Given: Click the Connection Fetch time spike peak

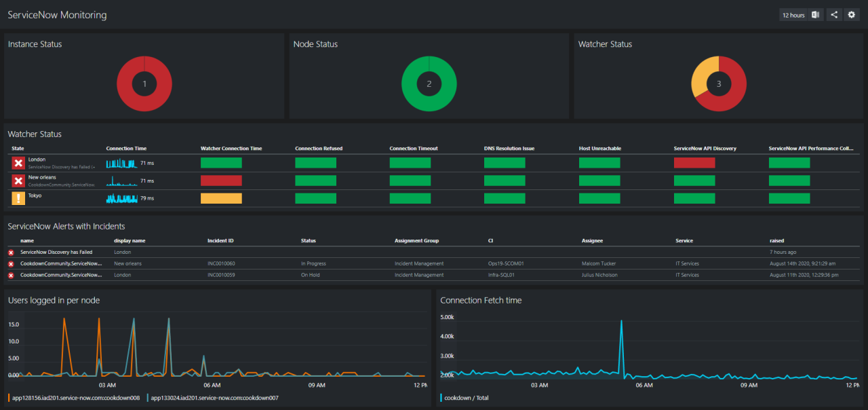Looking at the screenshot, I should pyautogui.click(x=621, y=322).
